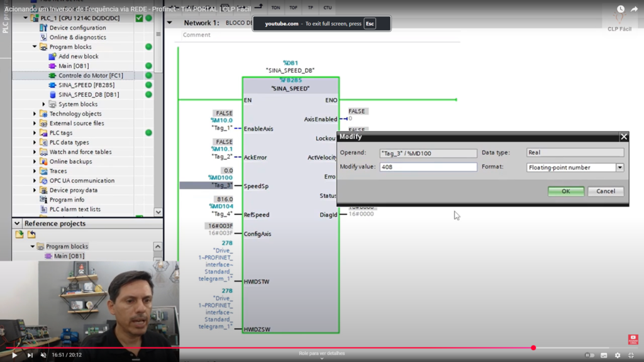Click the Add new block icon
This screenshot has width=644, height=362.
(x=52, y=56)
